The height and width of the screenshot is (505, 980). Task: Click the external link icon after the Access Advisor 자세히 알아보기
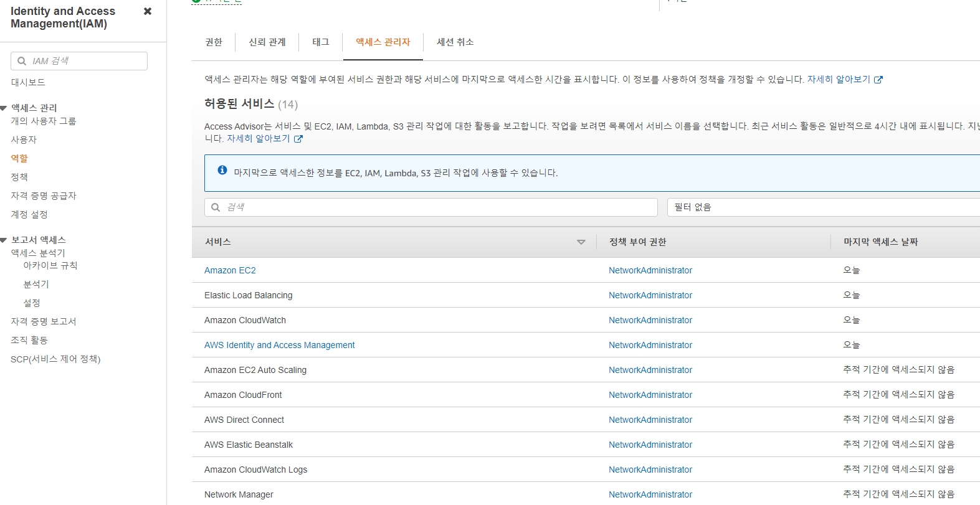coord(298,139)
